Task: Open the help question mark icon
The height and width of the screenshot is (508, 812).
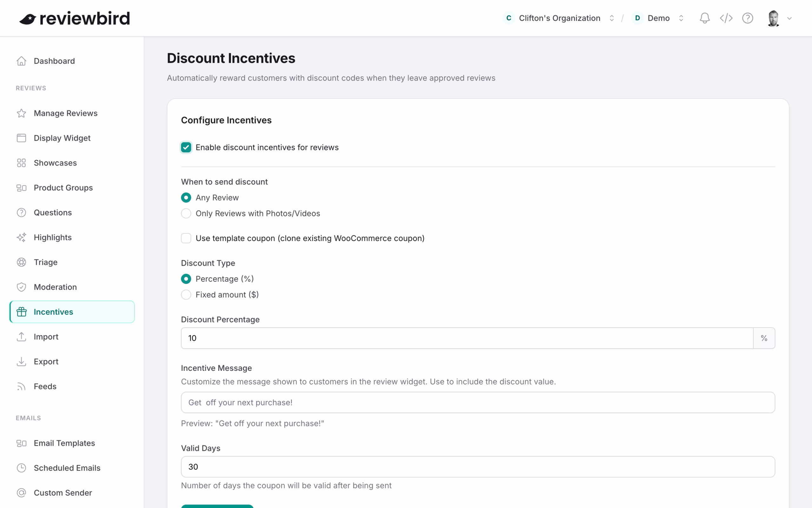Action: click(748, 18)
